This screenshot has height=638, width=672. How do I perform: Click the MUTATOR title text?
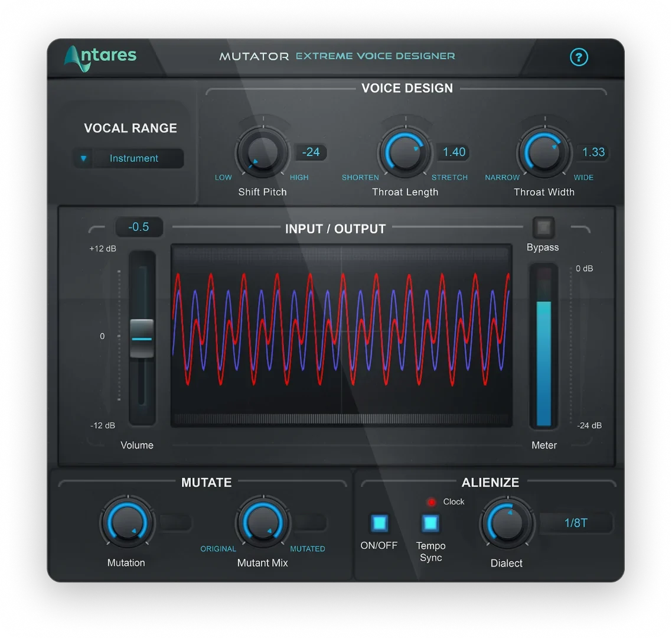click(254, 56)
